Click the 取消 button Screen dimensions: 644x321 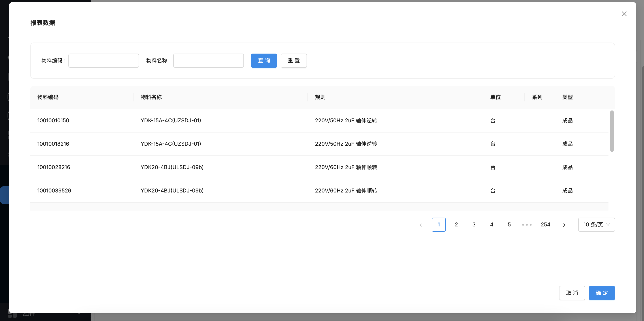(x=572, y=293)
